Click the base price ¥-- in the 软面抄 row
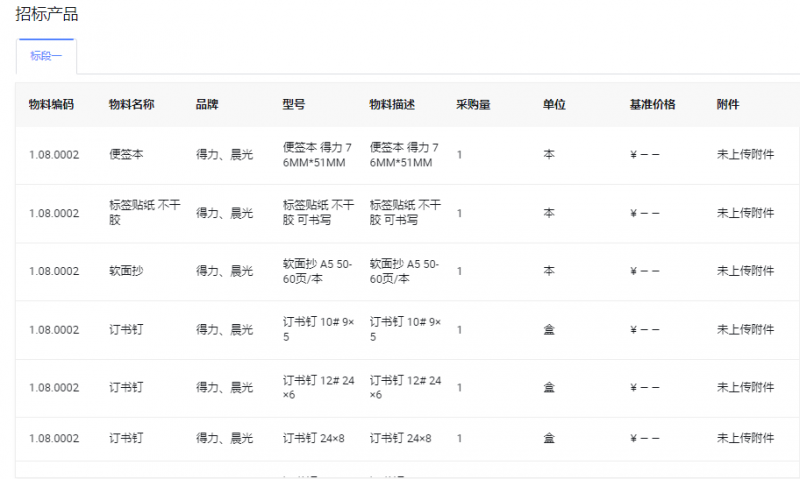The width and height of the screenshot is (800, 479). pyautogui.click(x=645, y=271)
